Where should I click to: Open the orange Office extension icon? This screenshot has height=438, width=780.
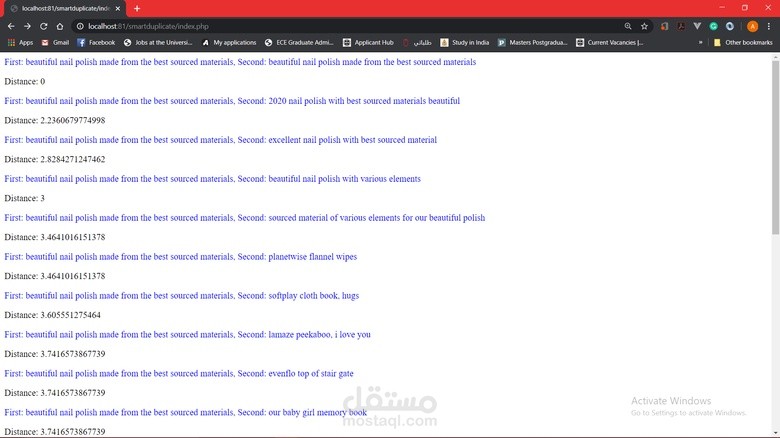[665, 26]
